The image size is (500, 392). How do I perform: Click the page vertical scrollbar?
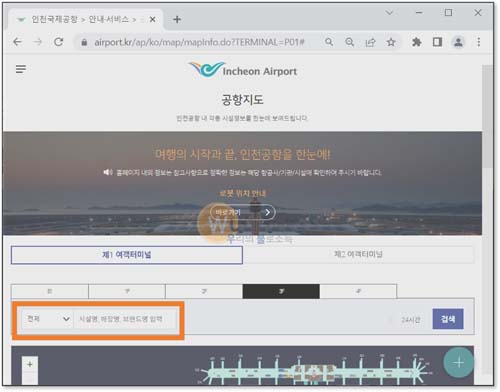[x=488, y=117]
